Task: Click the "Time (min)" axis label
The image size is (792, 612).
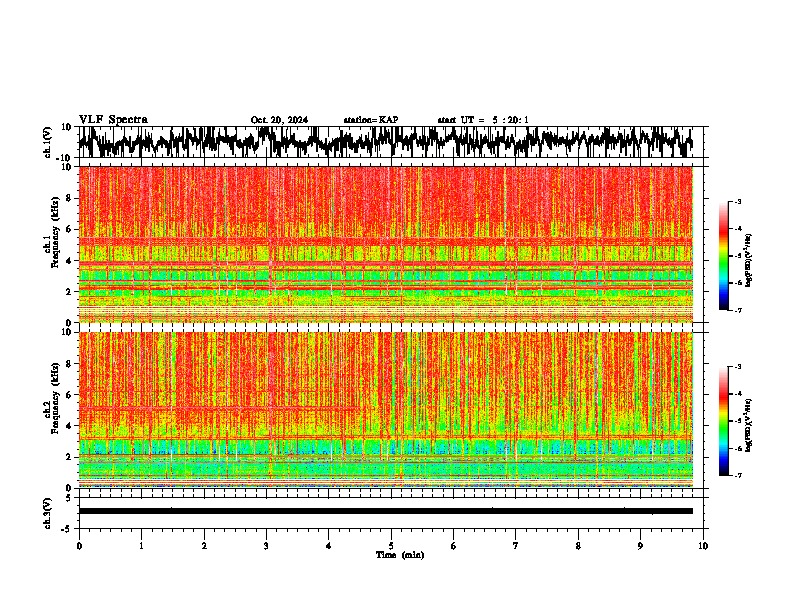Action: tap(400, 555)
